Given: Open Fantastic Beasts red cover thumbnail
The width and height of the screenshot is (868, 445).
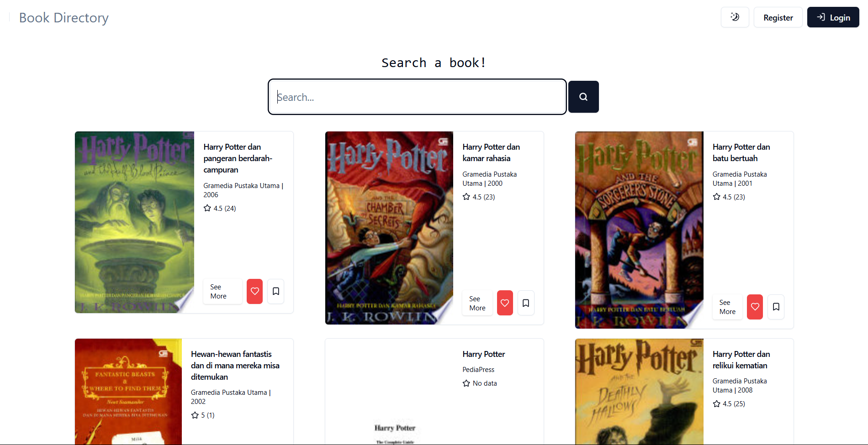Looking at the screenshot, I should 128,392.
